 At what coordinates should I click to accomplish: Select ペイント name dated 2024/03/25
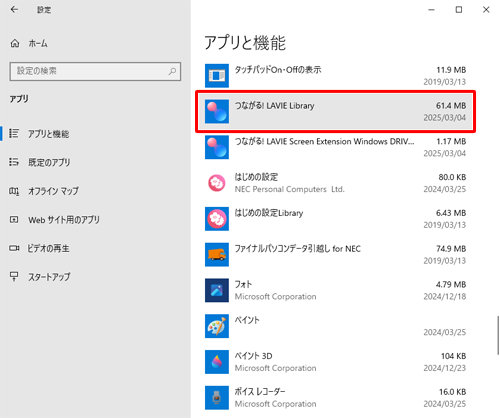tap(247, 320)
